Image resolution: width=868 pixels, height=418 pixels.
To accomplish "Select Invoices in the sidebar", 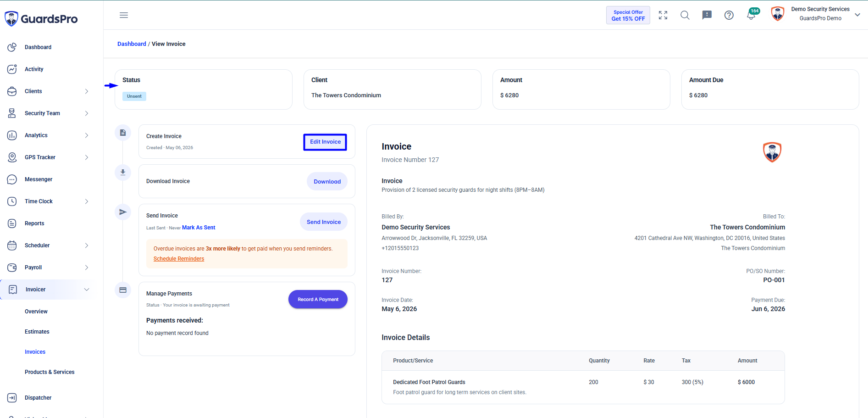I will click(x=35, y=352).
